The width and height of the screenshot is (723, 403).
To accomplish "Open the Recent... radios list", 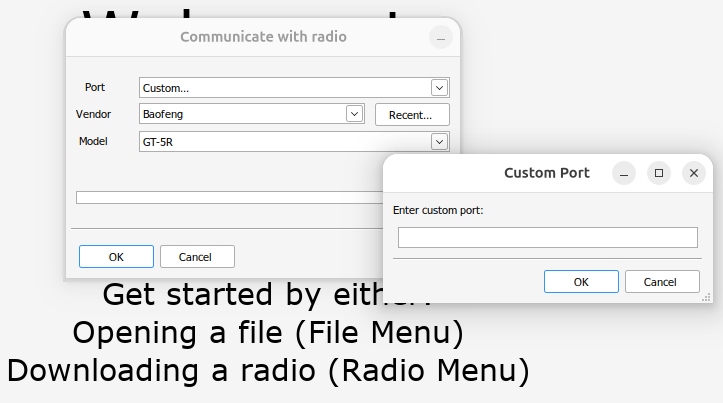I will 411,115.
